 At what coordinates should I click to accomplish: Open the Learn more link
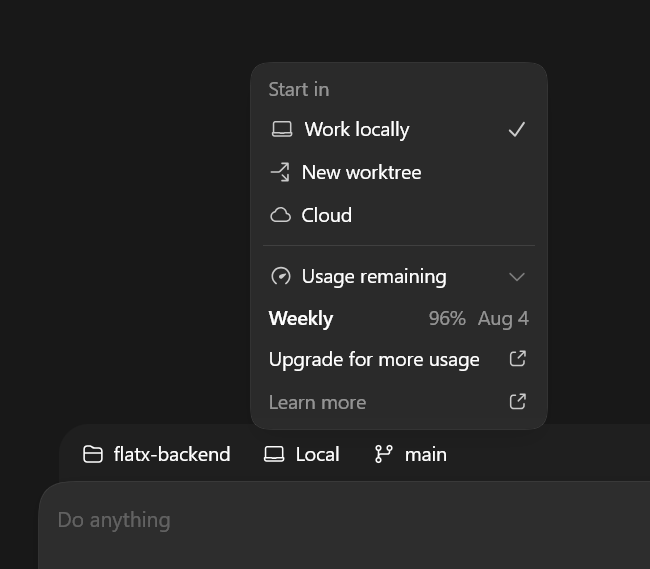point(399,402)
